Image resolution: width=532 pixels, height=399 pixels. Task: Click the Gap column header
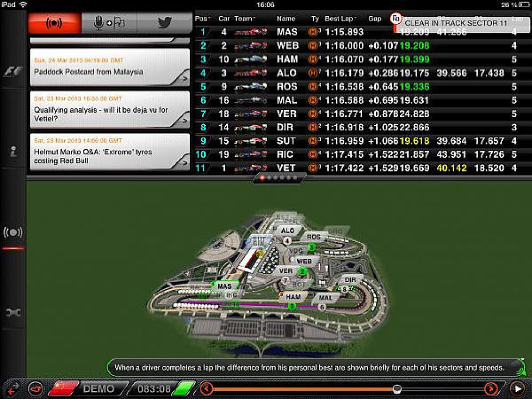[375, 19]
